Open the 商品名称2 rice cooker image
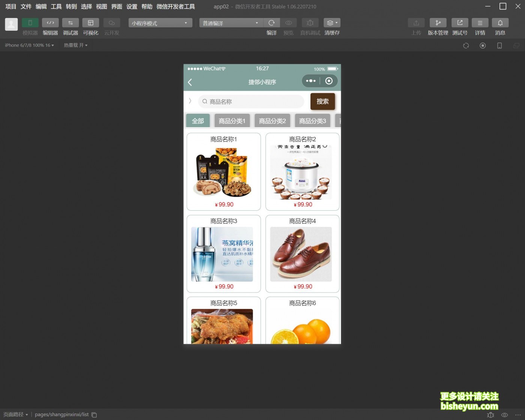Viewport: 525px width, 420px height. coord(301,172)
